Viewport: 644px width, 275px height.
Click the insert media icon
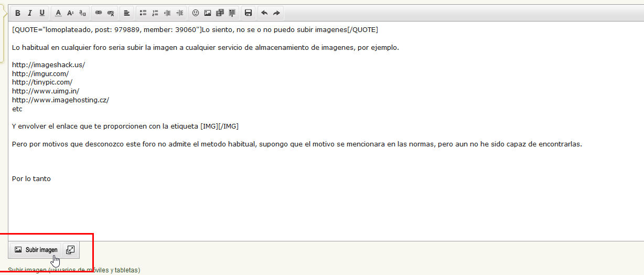tap(220, 13)
